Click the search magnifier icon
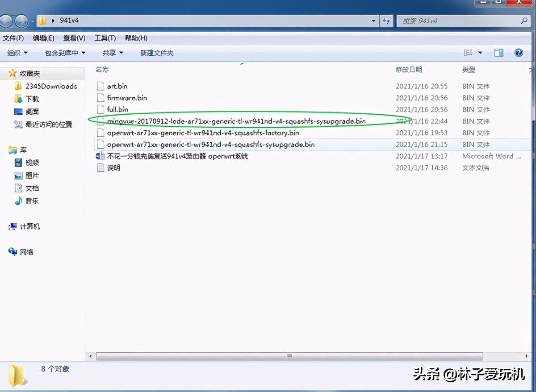This screenshot has width=536, height=392. (524, 21)
